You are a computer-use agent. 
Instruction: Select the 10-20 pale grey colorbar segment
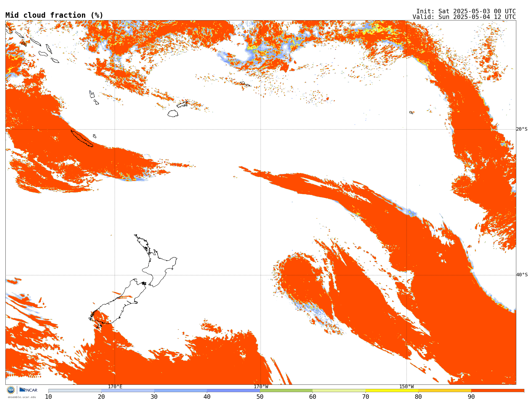click(75, 391)
